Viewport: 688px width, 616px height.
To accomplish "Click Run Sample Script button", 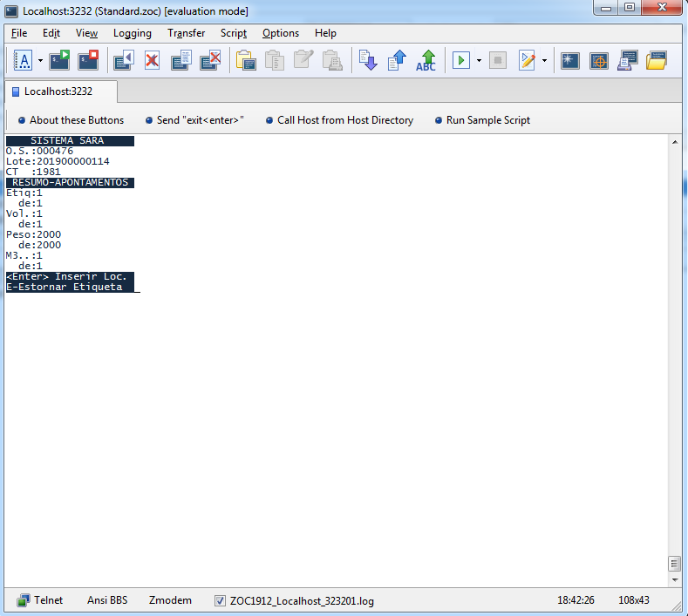I will (482, 120).
